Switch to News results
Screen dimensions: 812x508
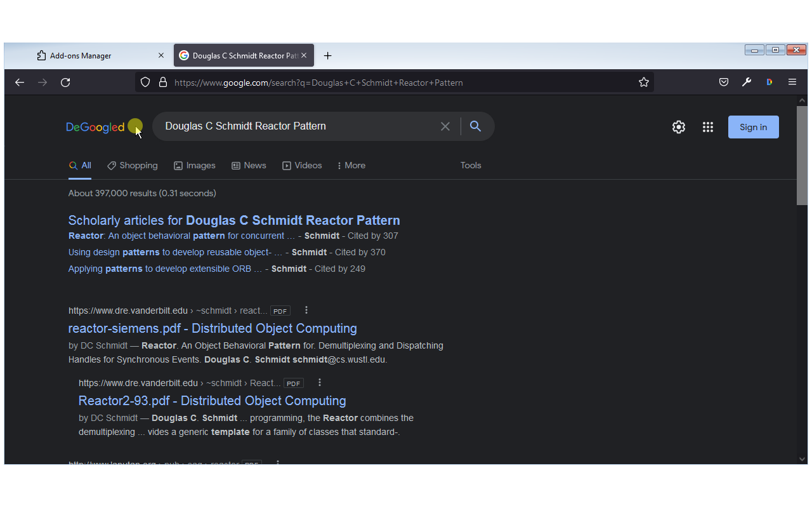[x=249, y=166]
